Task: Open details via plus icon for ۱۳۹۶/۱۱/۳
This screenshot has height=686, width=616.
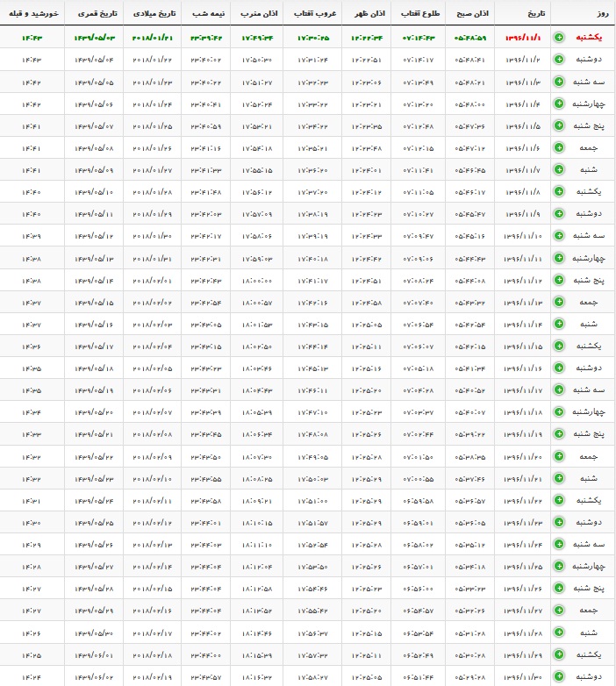Action: [559, 82]
